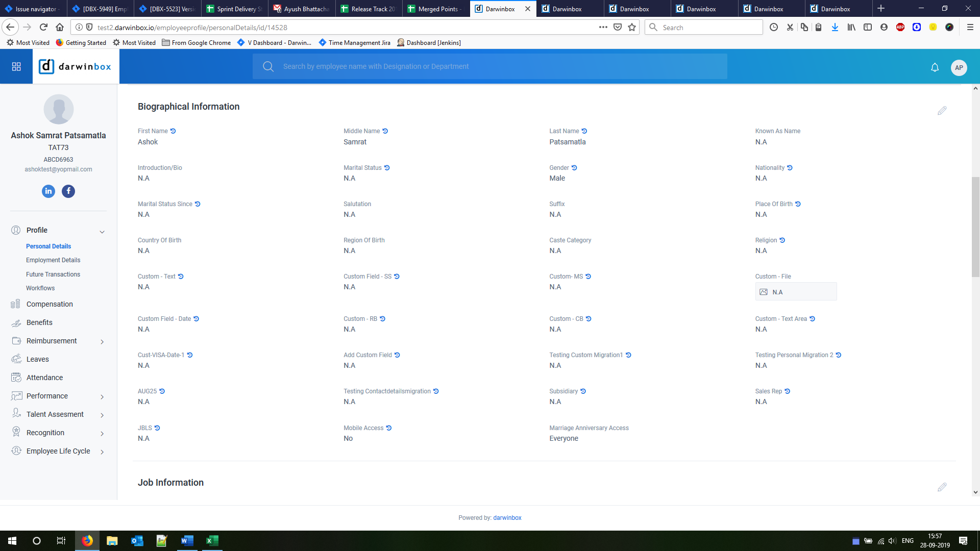Expand the Performance menu arrow

[102, 397]
